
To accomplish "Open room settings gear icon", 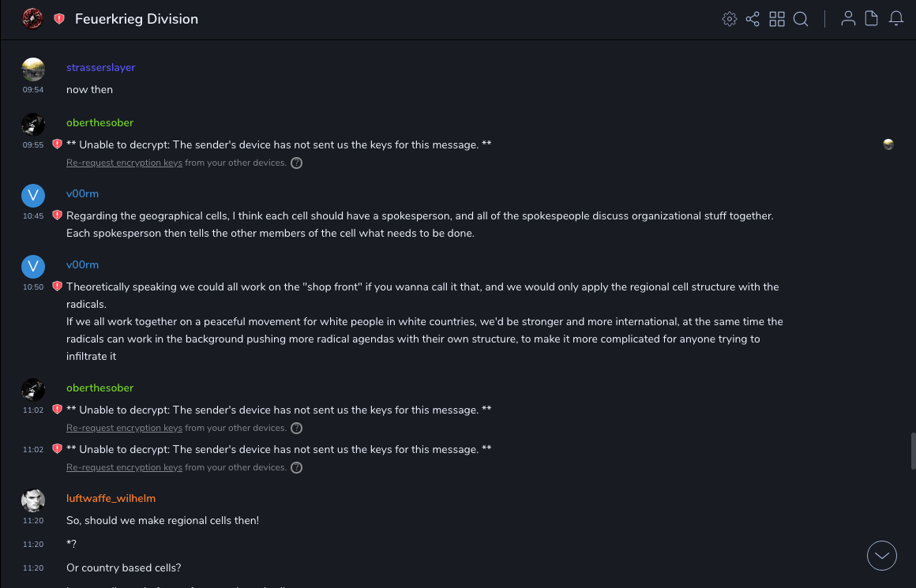I will tap(730, 19).
